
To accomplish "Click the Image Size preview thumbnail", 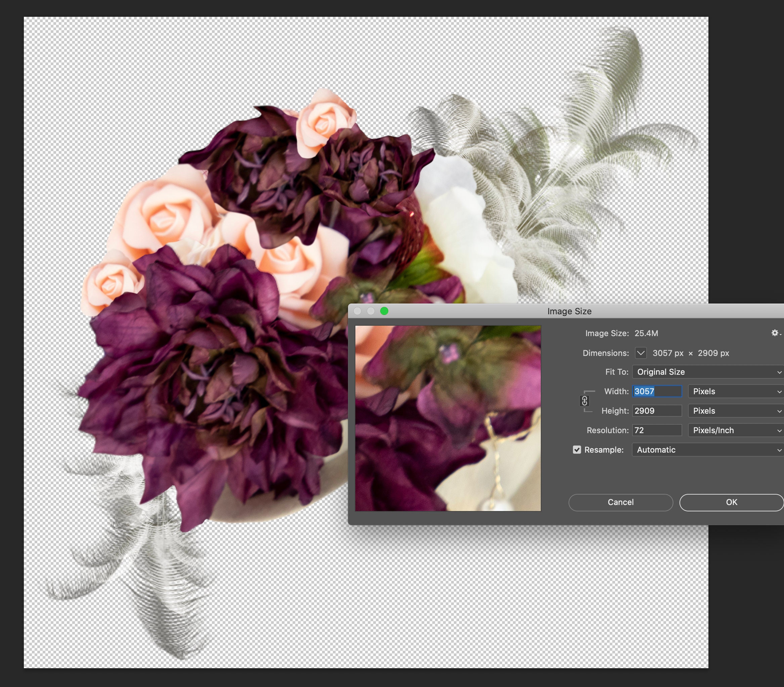I will (448, 418).
